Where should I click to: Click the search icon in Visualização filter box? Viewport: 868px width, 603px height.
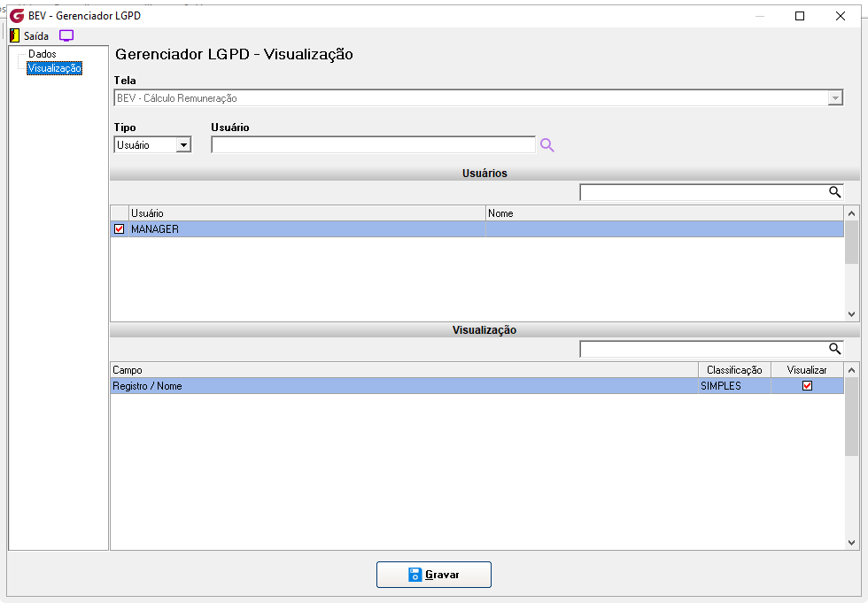[834, 349]
